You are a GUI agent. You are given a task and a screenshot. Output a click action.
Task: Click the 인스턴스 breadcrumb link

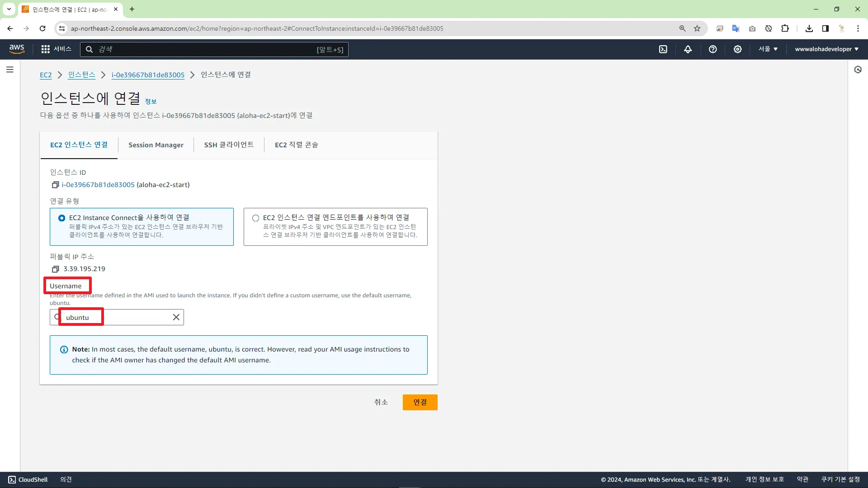[81, 75]
